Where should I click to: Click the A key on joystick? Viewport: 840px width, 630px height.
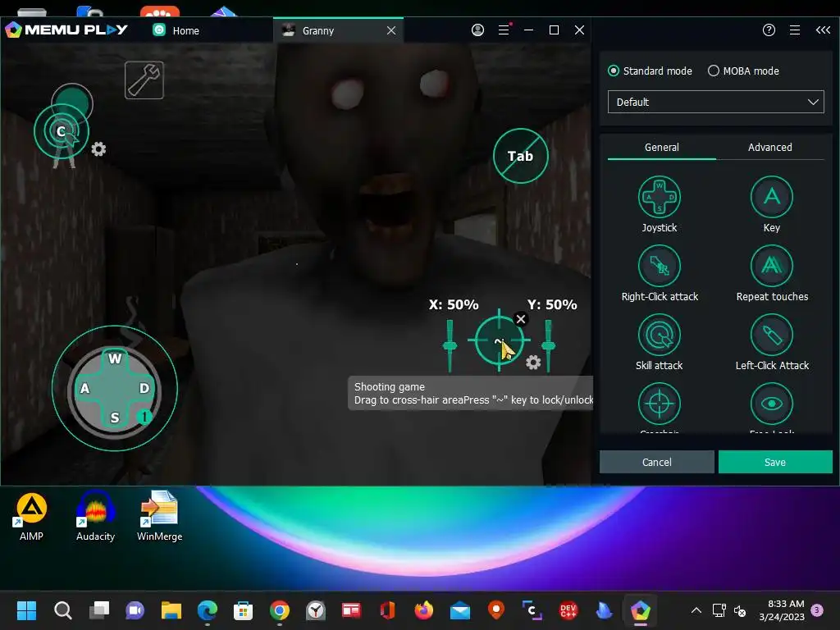(x=84, y=388)
